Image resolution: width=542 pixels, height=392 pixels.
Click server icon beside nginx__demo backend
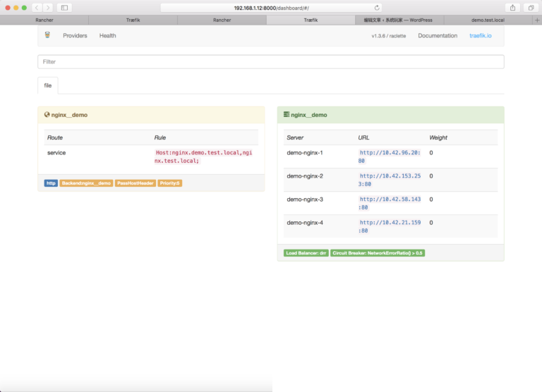point(287,114)
